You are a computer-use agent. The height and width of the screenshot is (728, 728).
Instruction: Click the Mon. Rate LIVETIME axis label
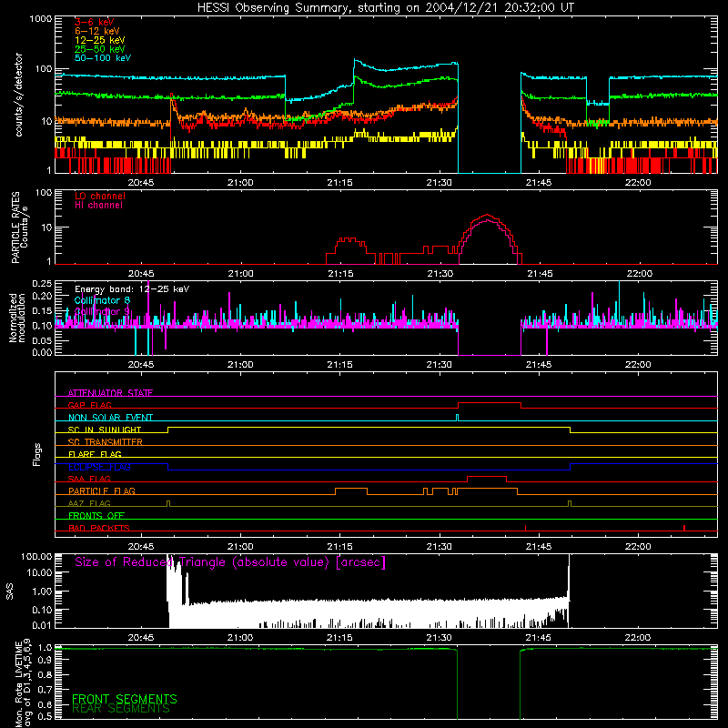24,683
